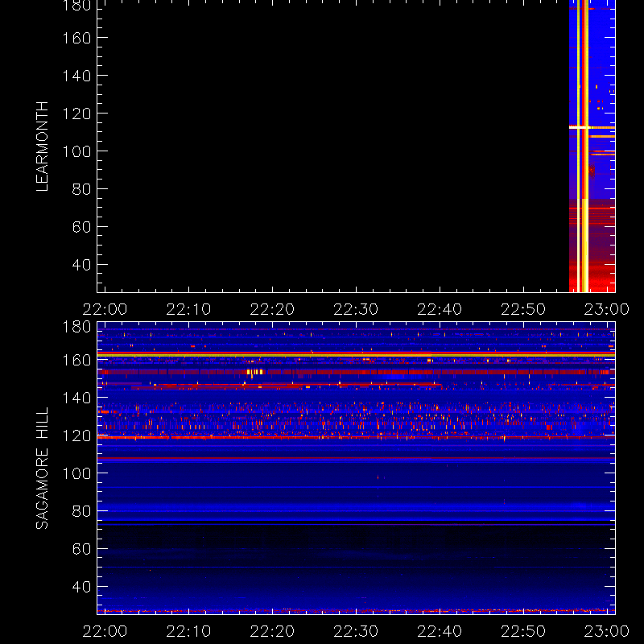This screenshot has height=644, width=644.
Task: Pick the 40 tick label on SAGAMORE HILL axis
Action: tap(81, 587)
